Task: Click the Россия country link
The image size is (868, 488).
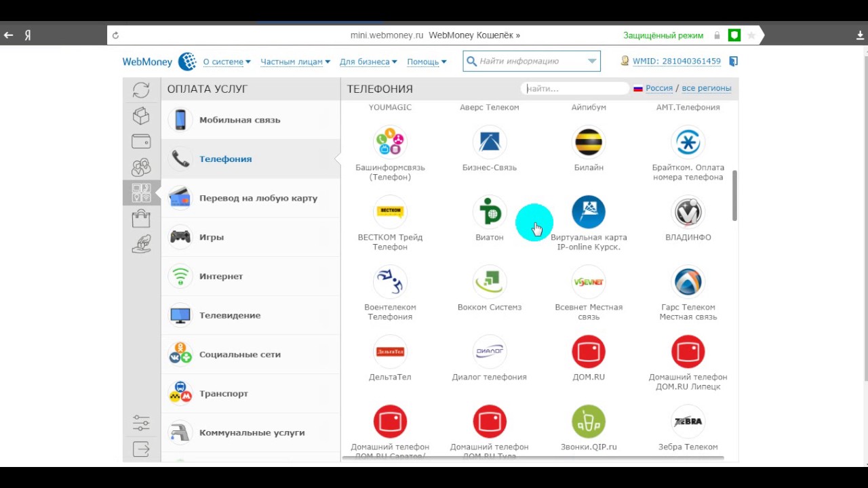Action: [659, 88]
